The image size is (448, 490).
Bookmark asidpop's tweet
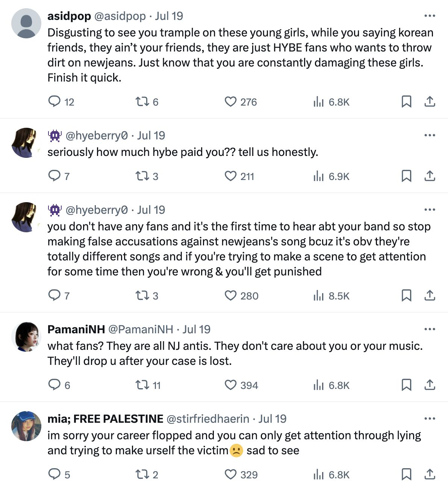pos(406,101)
